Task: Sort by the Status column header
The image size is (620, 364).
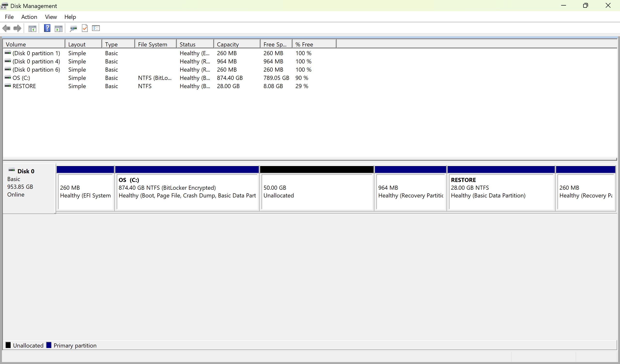Action: click(195, 44)
